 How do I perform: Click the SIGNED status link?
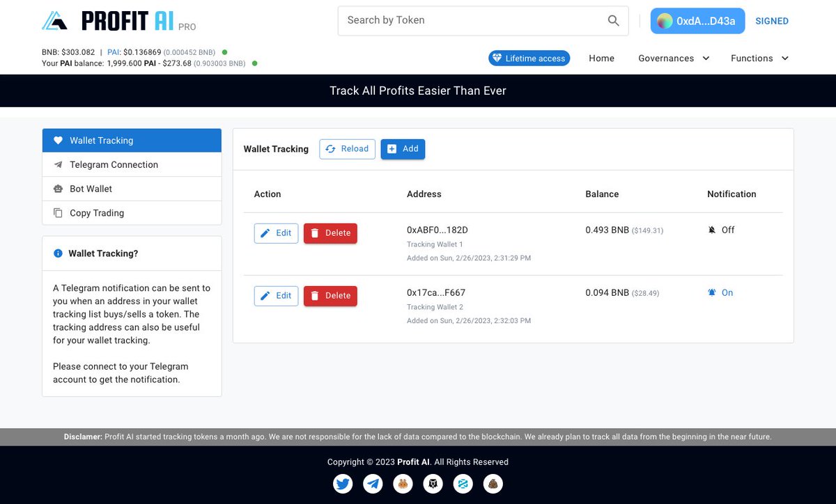pyautogui.click(x=772, y=21)
